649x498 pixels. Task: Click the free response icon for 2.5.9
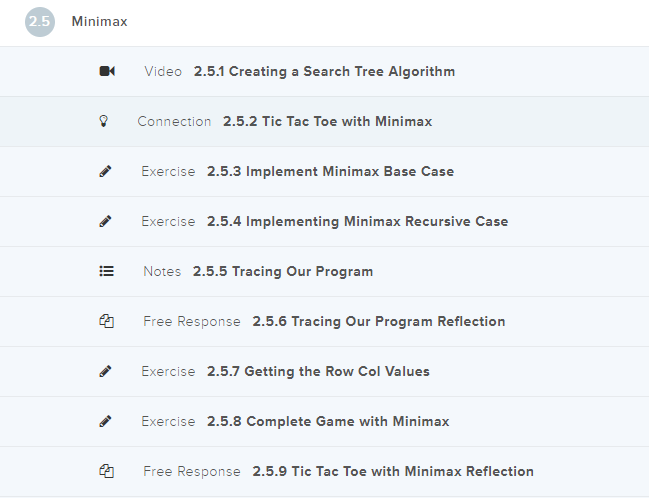pyautogui.click(x=107, y=471)
